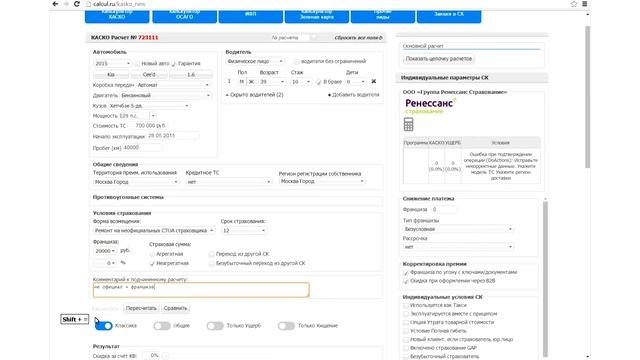Viewport: 640px width, 360px height.
Task: Open Двигатель Бензиновый dropdown
Action: click(165, 96)
